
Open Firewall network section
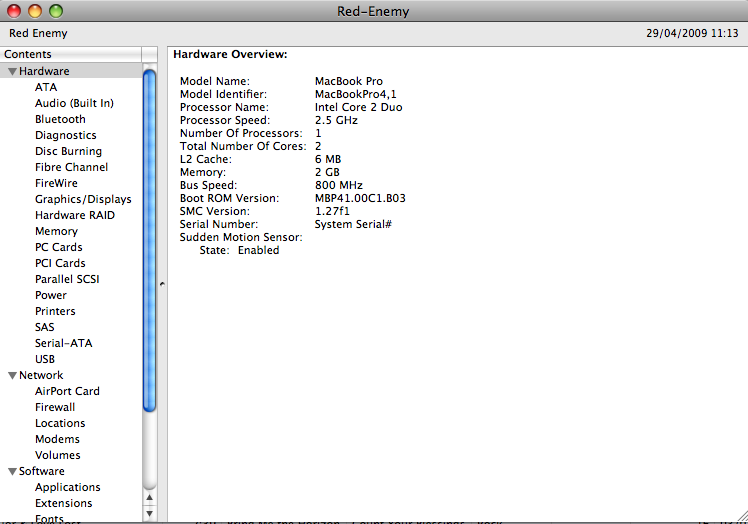click(x=55, y=407)
